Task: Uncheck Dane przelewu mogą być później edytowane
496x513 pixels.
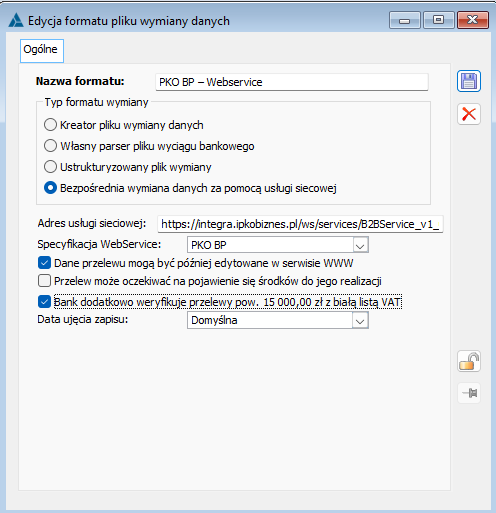Action: pyautogui.click(x=44, y=263)
